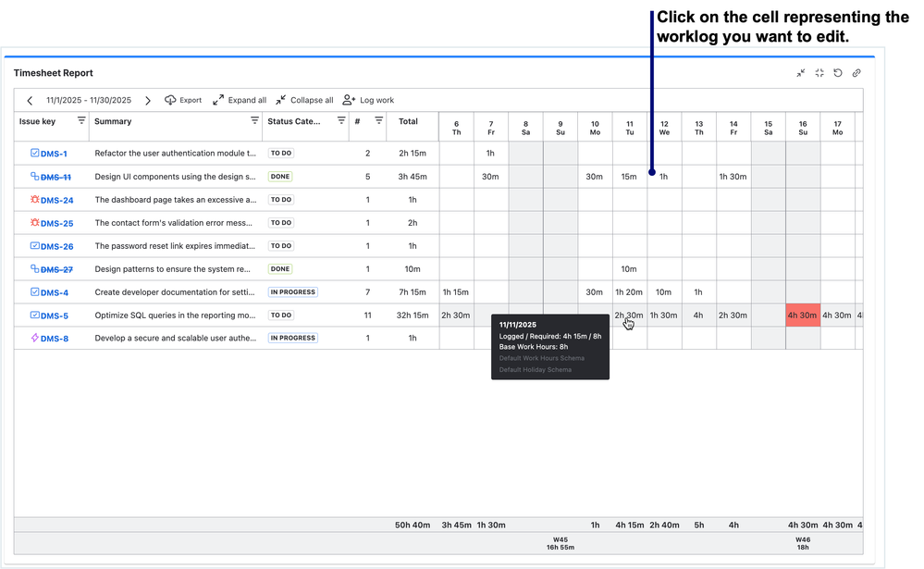
Task: Open the # column filter icon
Action: coord(379,121)
